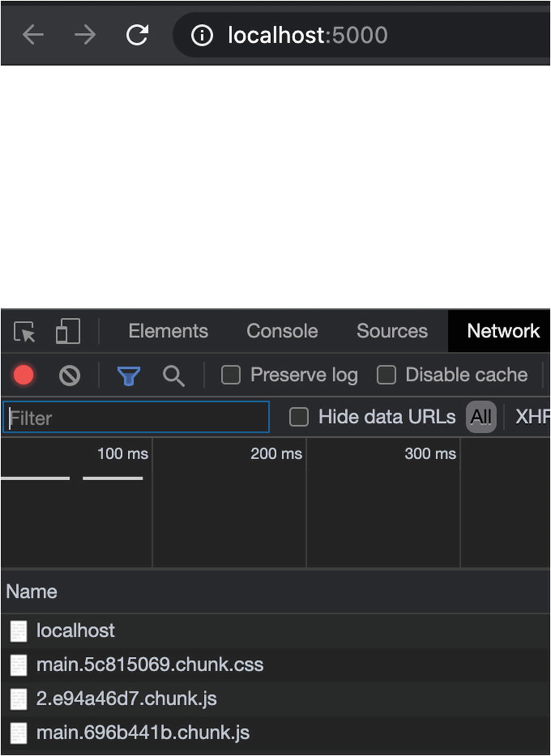Reload the localhost page

tap(137, 35)
